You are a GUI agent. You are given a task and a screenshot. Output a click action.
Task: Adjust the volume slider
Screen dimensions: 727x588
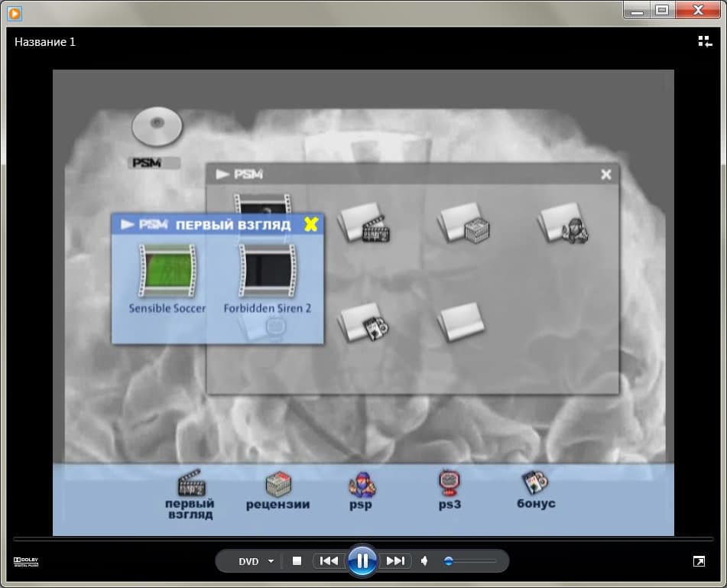coord(469,561)
